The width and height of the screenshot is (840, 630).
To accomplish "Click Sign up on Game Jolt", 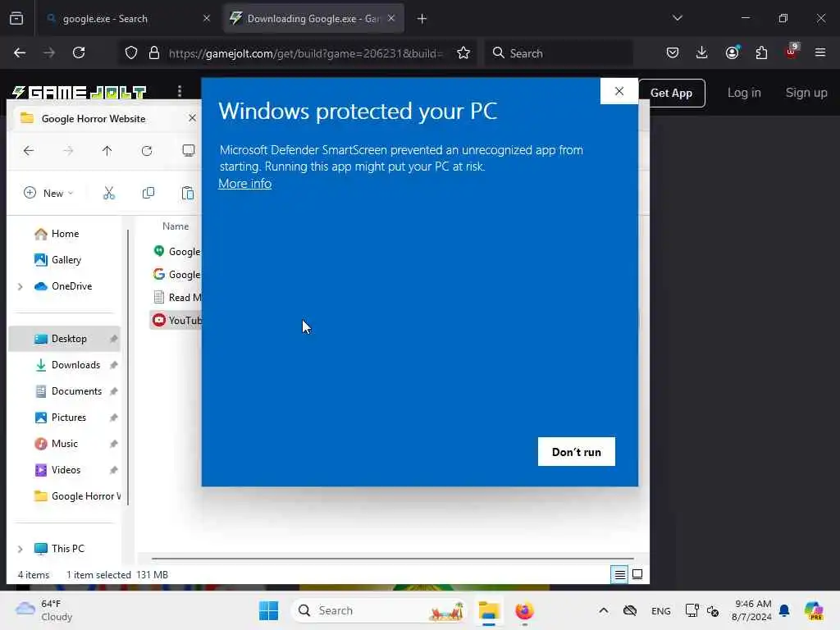I will click(806, 93).
